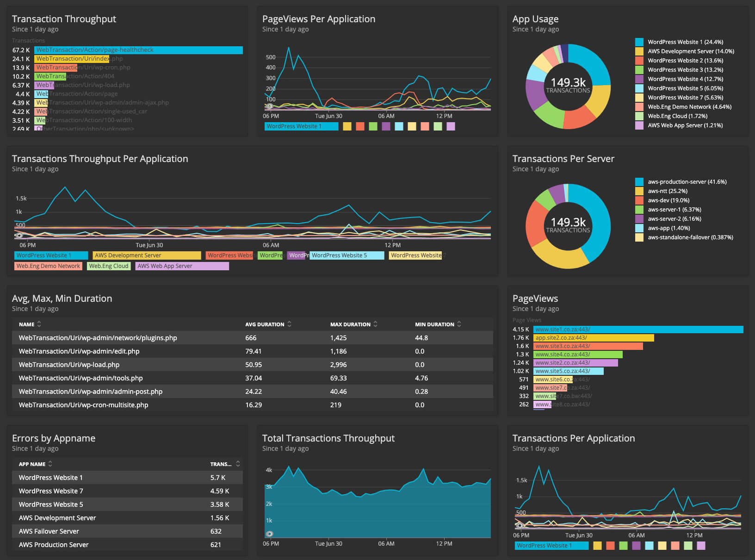This screenshot has width=755, height=560.
Task: Click the WebTransaction/Action/404 bar
Action: 50,76
